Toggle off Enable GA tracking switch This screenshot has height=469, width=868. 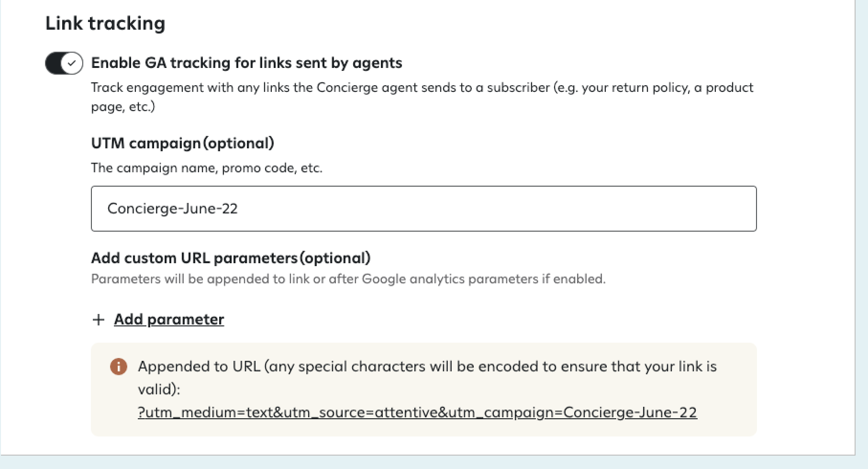(x=64, y=63)
